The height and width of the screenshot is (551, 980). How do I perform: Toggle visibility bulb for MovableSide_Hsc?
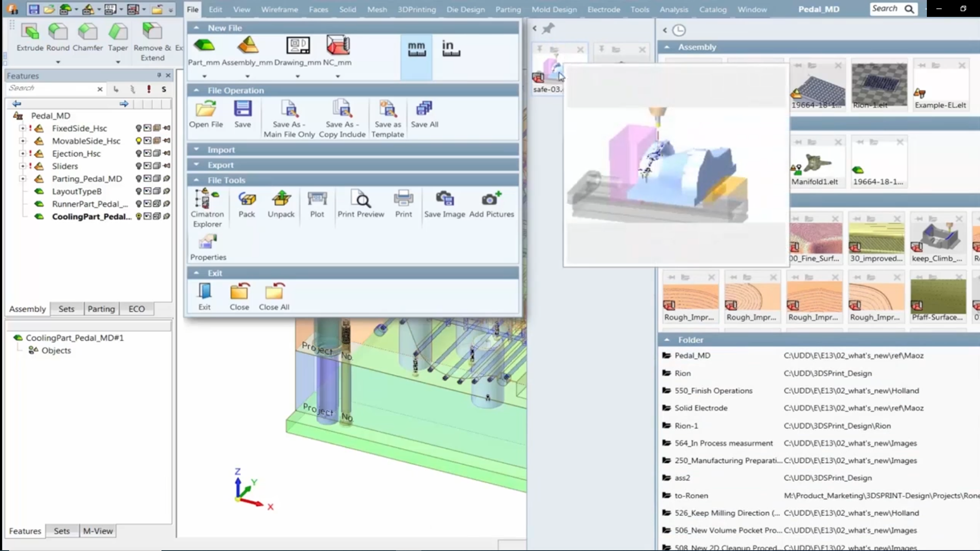[x=138, y=141]
